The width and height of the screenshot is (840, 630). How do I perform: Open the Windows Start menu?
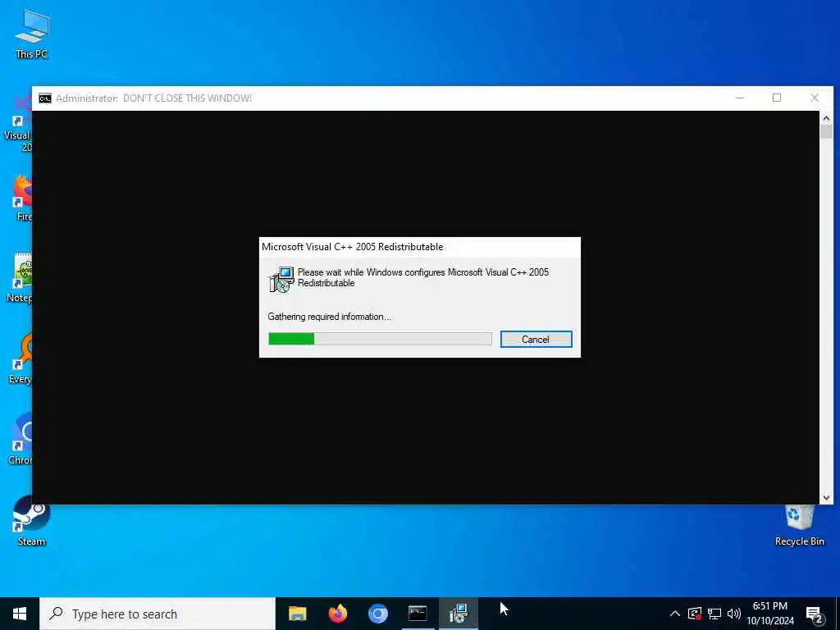(20, 614)
